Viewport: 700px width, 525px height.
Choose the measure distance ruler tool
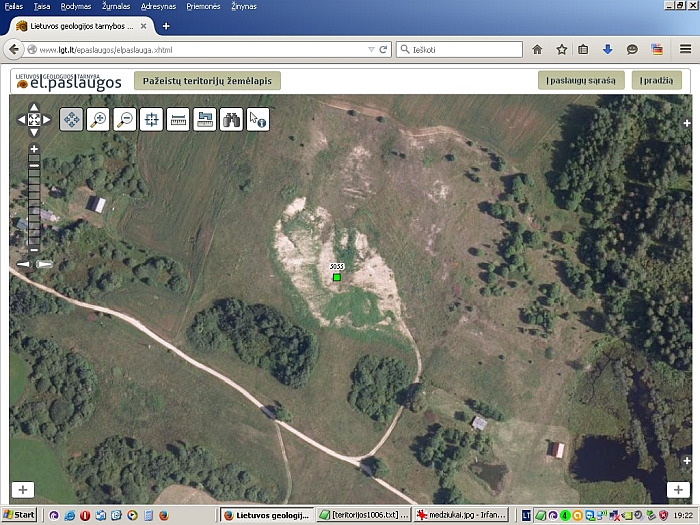(178, 119)
